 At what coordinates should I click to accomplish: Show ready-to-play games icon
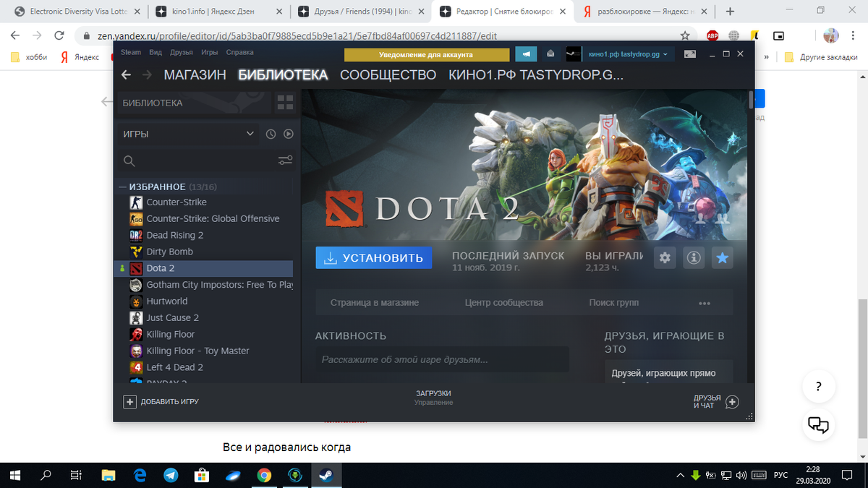click(x=288, y=134)
